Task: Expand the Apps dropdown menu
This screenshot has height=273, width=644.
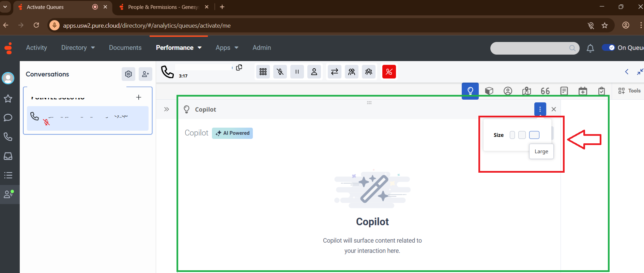Action: pos(227,48)
